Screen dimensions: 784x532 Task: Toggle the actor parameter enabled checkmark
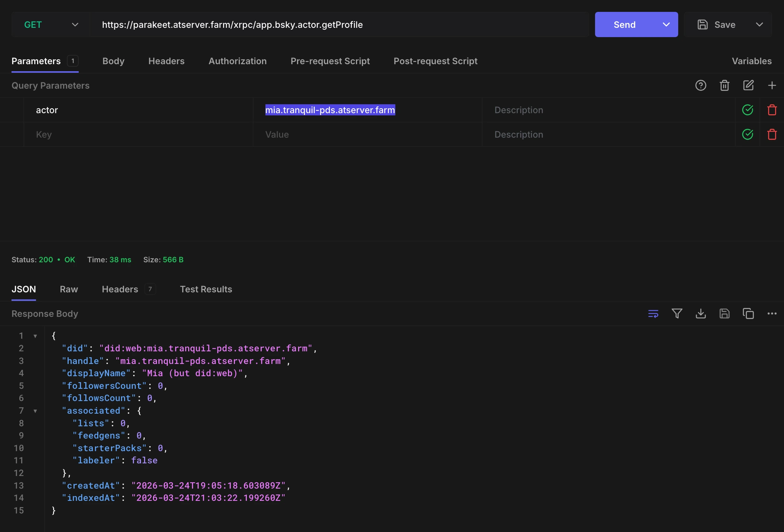coord(747,110)
